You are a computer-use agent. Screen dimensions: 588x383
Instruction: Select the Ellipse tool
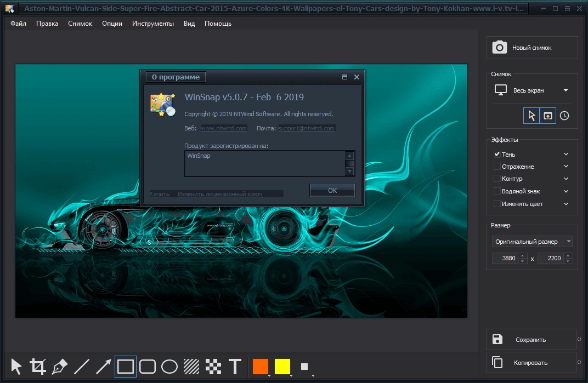coord(169,367)
